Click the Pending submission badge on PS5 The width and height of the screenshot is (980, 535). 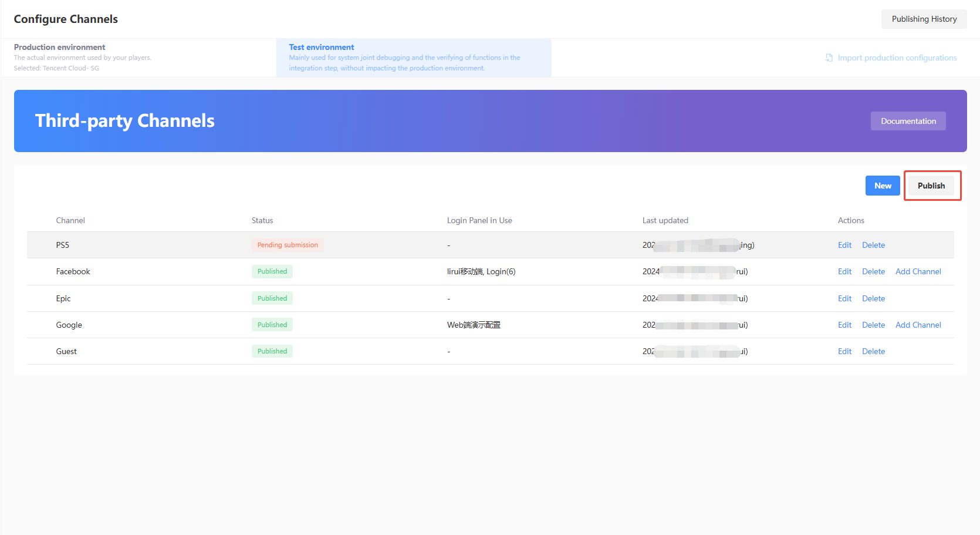point(288,245)
